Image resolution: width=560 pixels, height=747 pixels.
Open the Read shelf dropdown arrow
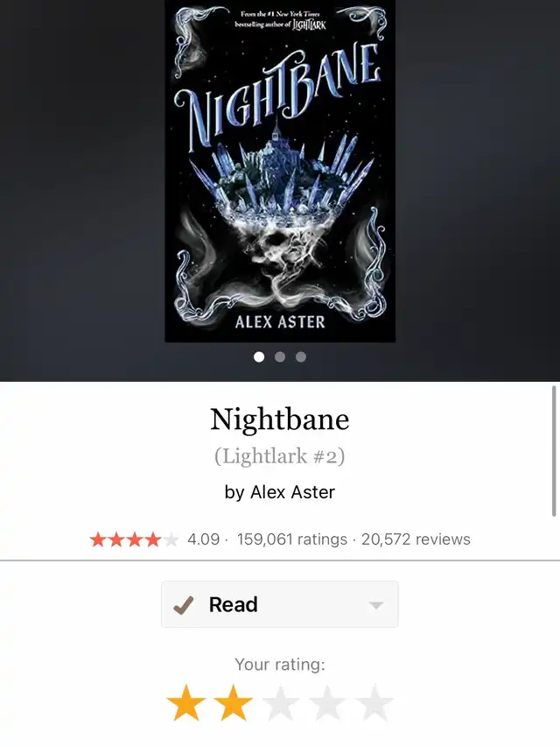coord(375,605)
